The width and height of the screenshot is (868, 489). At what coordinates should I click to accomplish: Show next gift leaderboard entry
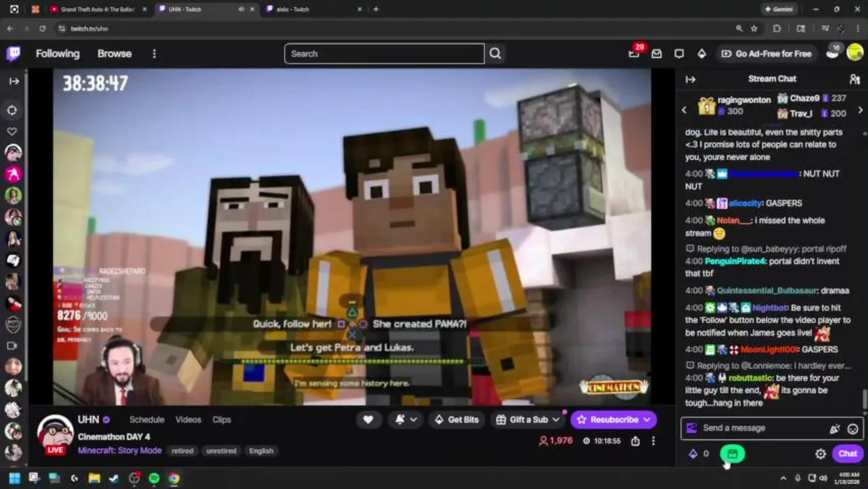click(x=861, y=110)
